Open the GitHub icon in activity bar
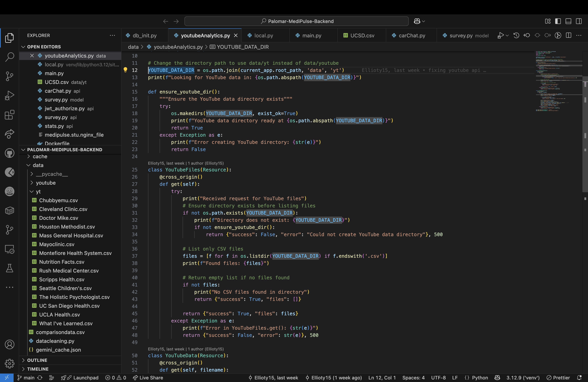 9,153
